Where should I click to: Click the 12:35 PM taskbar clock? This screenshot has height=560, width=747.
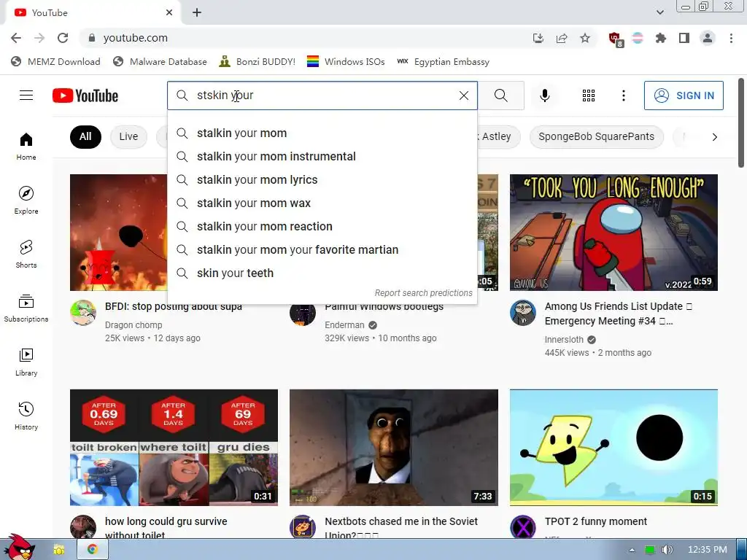pos(707,550)
